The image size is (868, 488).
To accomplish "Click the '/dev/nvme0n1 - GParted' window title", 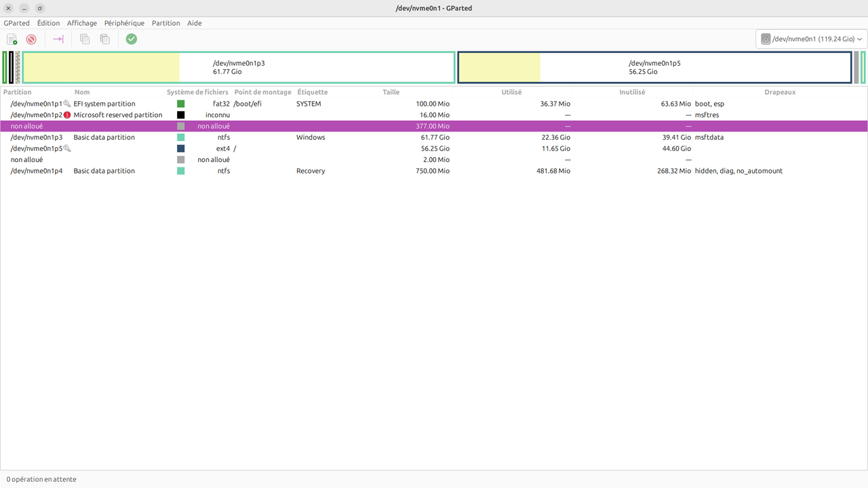I will point(434,8).
